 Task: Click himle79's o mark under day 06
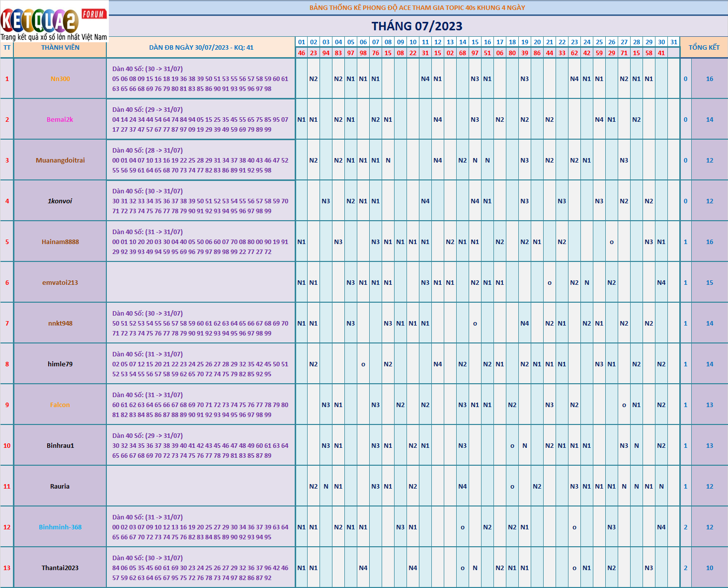click(x=363, y=364)
